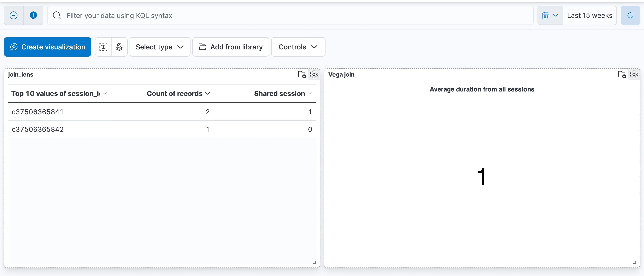The height and width of the screenshot is (276, 644).
Task: Click Last 15 weeks time range
Action: click(589, 16)
